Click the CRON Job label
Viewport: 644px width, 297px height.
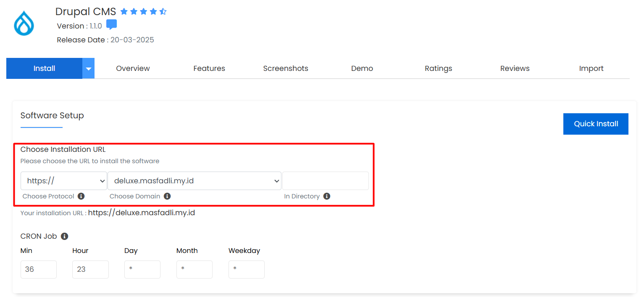(39, 236)
